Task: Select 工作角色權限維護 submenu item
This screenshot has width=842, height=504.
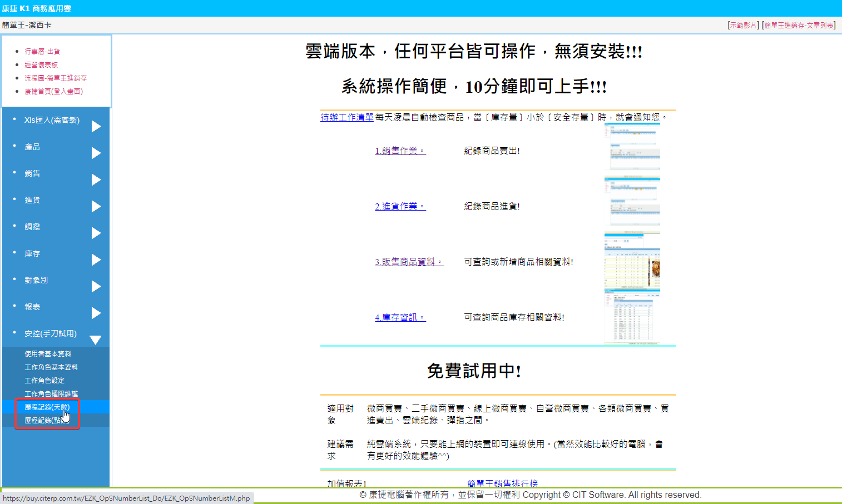Action: [51, 394]
